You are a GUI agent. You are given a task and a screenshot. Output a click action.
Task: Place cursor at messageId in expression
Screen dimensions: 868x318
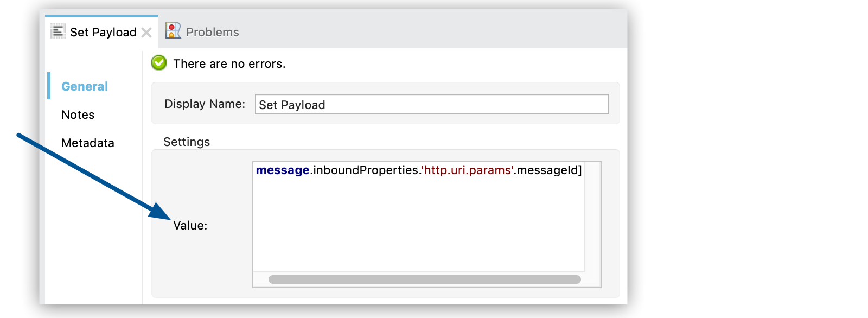point(547,170)
